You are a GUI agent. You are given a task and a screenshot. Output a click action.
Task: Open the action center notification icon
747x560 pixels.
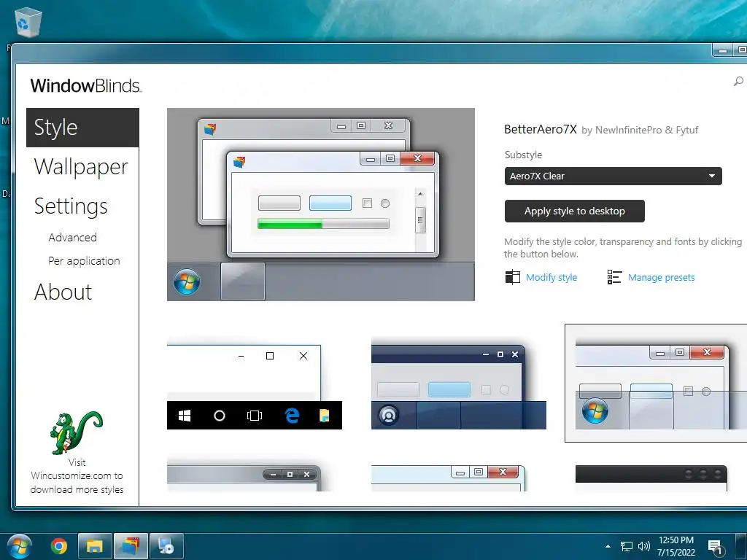(715, 547)
